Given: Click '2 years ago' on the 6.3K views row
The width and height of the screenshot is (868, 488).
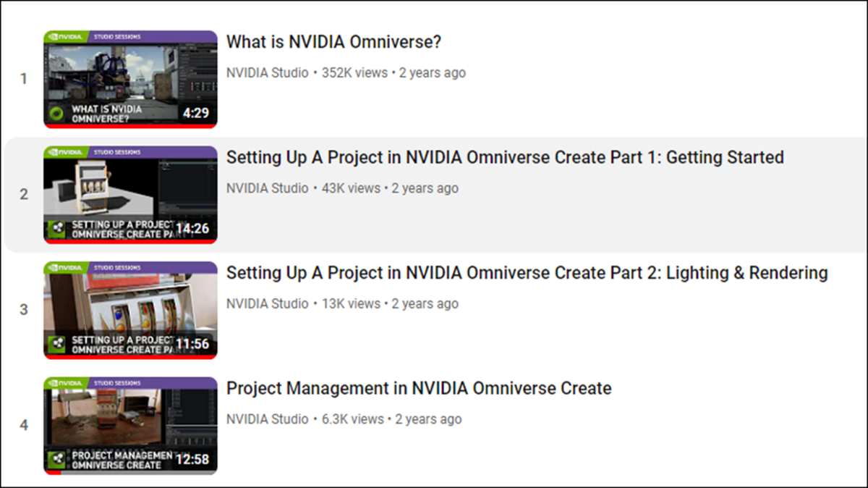Looking at the screenshot, I should (429, 419).
